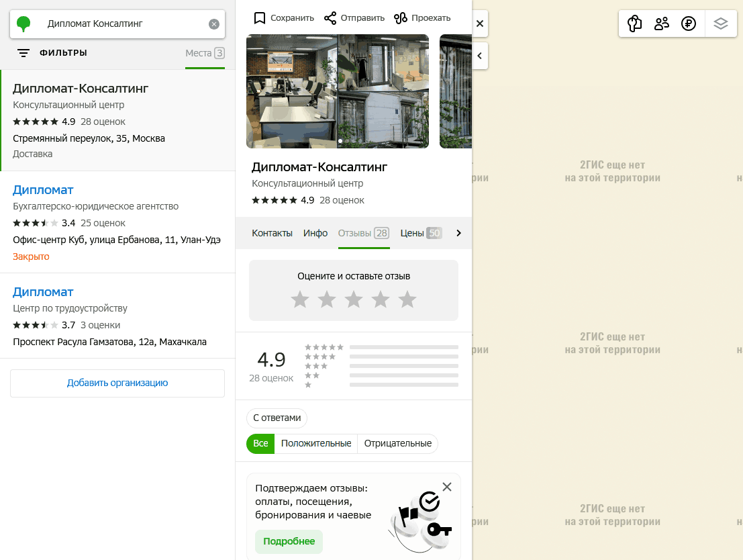Open the people icon in map toolbar
The image size is (743, 560).
point(662,24)
